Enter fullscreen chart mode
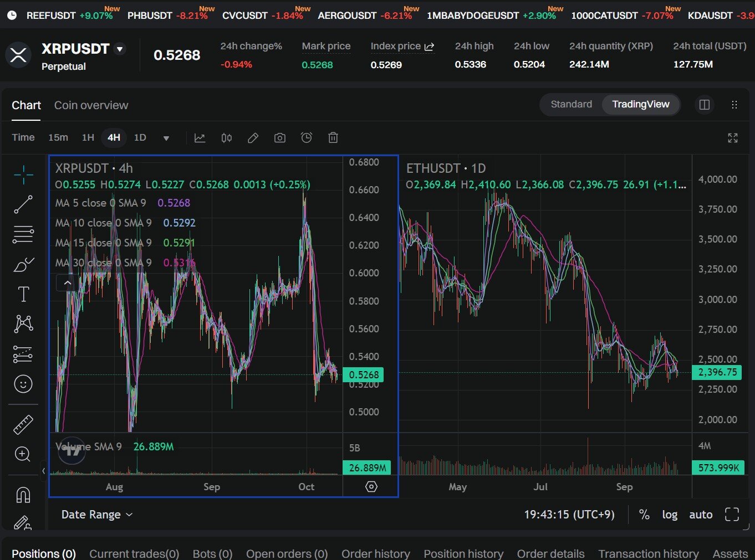 [733, 138]
